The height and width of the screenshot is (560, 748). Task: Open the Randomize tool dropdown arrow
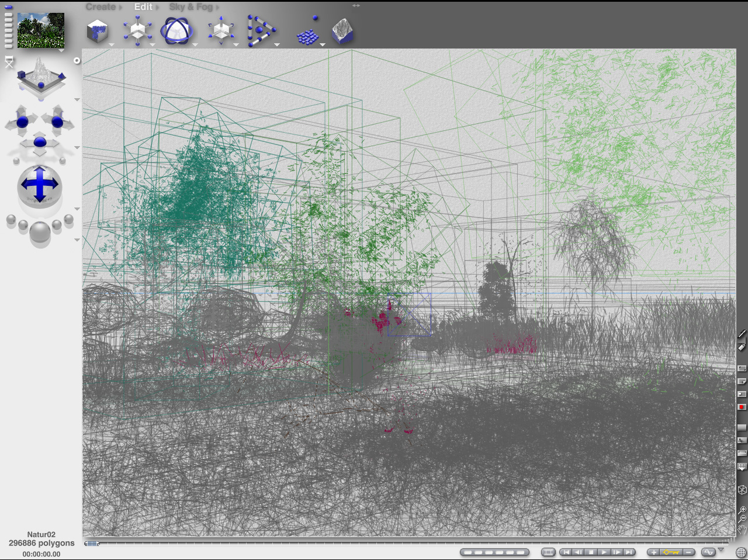pyautogui.click(x=323, y=44)
